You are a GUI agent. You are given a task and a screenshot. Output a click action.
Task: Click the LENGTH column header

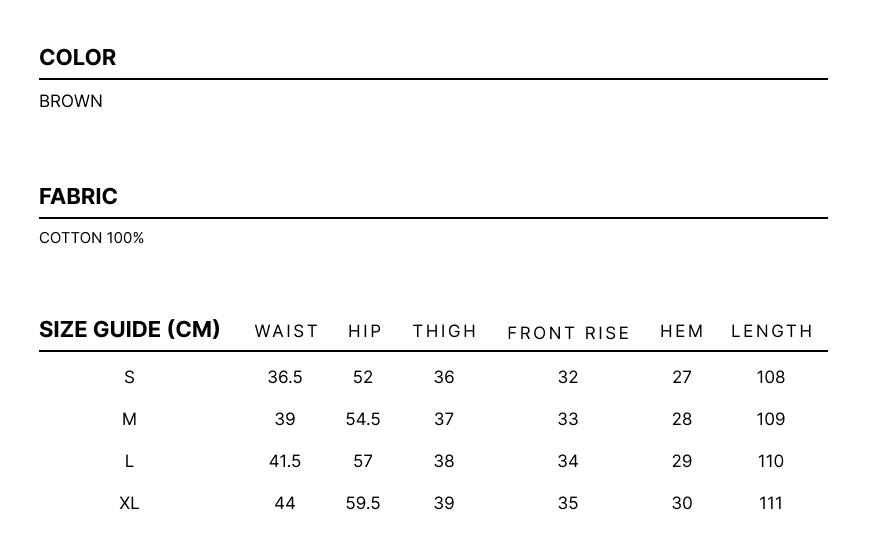772,331
